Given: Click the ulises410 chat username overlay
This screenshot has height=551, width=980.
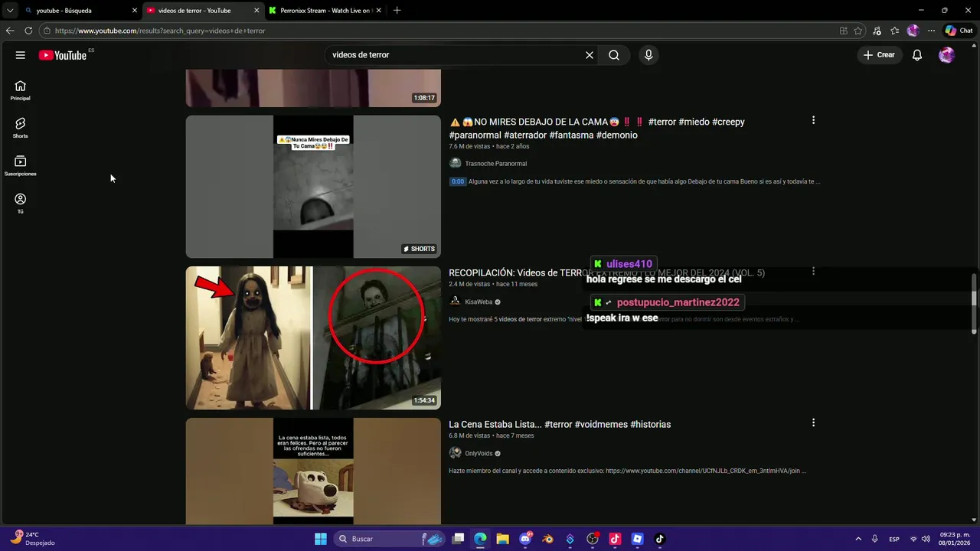Looking at the screenshot, I should pyautogui.click(x=629, y=264).
